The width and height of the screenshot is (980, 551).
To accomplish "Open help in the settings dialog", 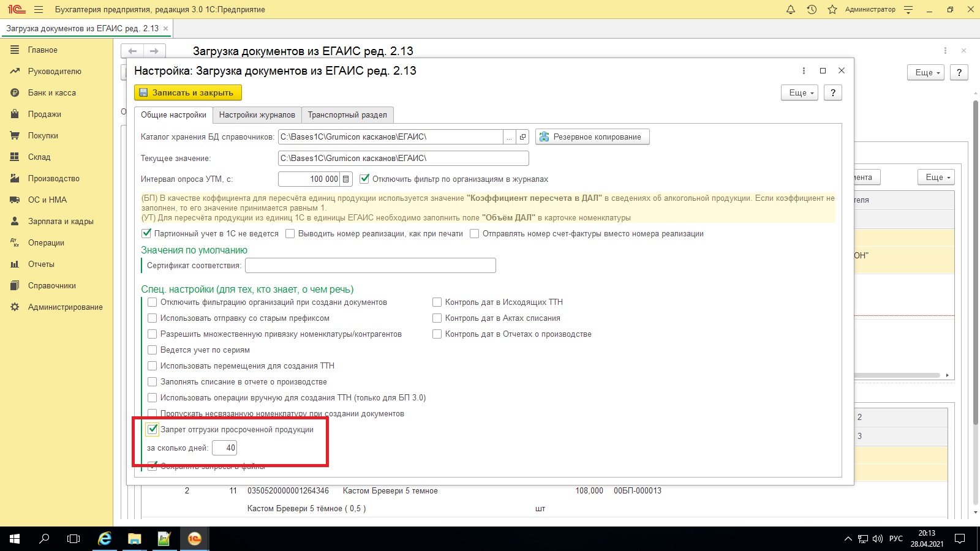I will [833, 92].
